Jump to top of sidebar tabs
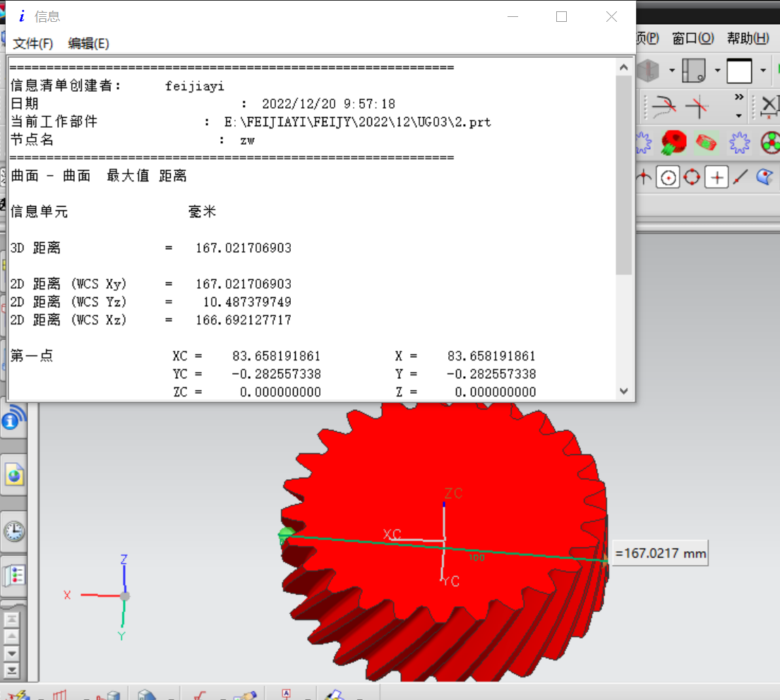780x700 pixels. coord(12,620)
